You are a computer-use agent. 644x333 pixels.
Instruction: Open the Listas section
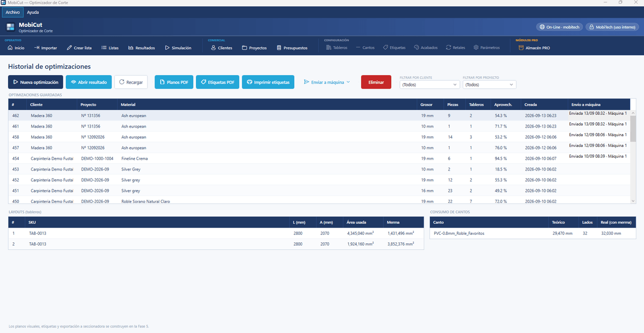click(x=110, y=48)
